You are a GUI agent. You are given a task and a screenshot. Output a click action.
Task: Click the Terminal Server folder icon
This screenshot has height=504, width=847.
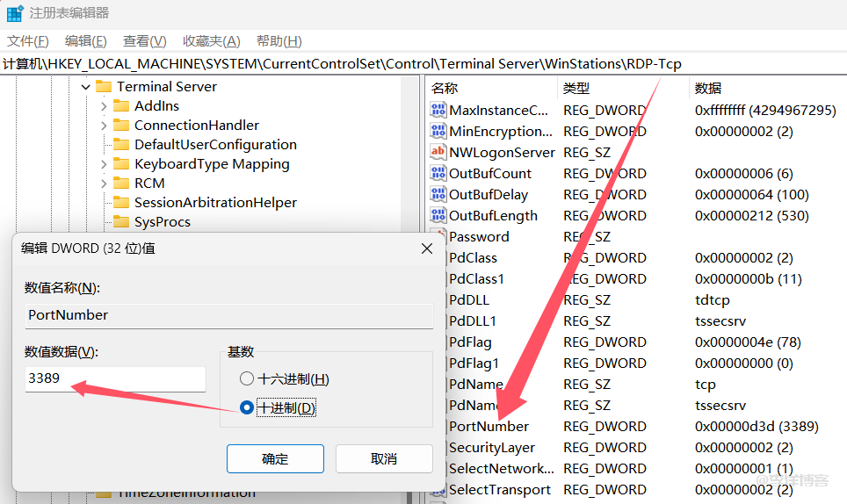click(x=104, y=87)
